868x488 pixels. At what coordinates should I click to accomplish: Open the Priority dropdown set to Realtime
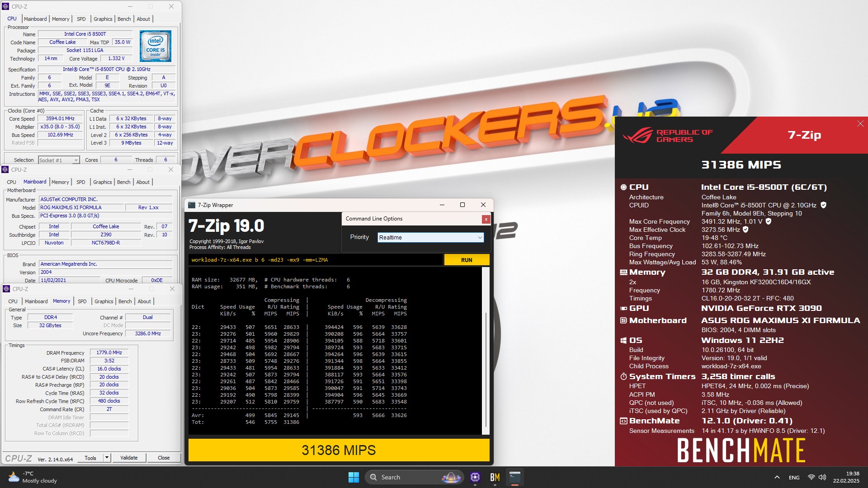(430, 237)
